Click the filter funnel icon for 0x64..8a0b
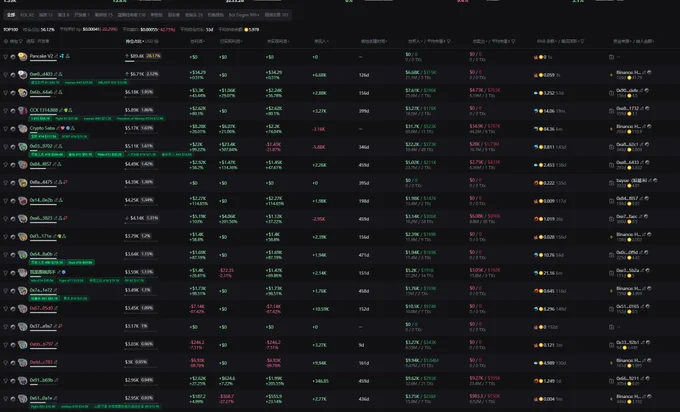This screenshot has height=412, width=680. click(5, 255)
